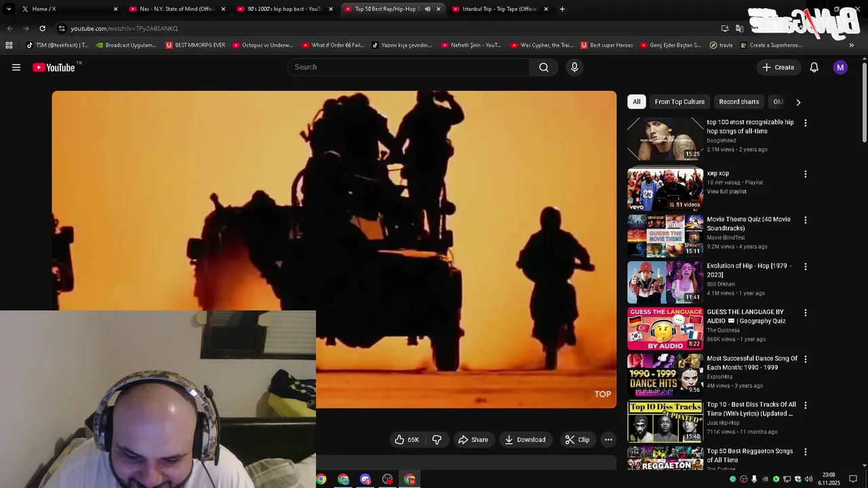Click the Create button

coord(778,67)
